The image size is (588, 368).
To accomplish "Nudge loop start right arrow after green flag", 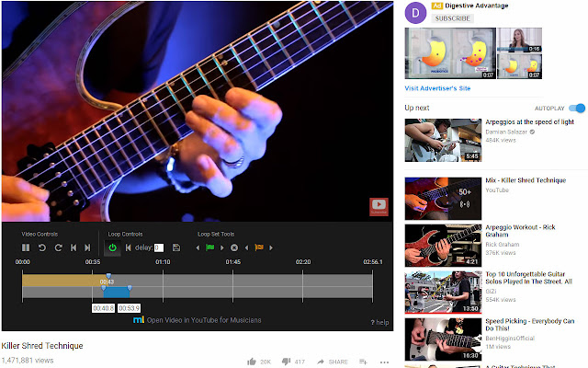I will pos(221,247).
